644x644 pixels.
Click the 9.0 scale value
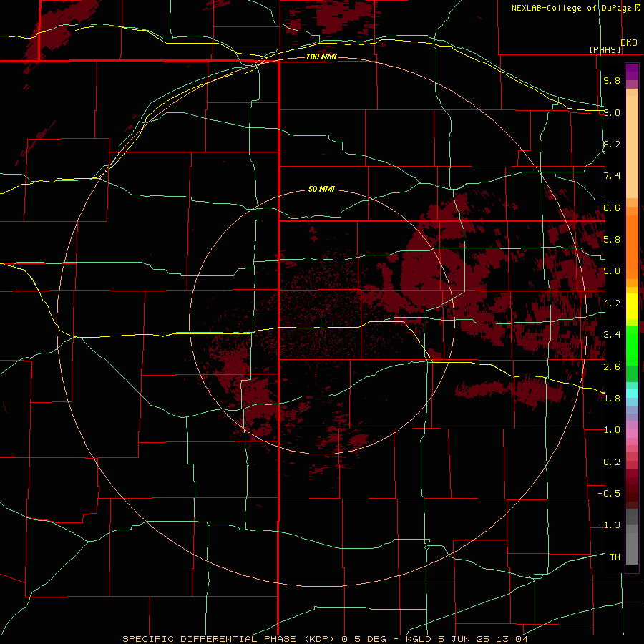612,112
